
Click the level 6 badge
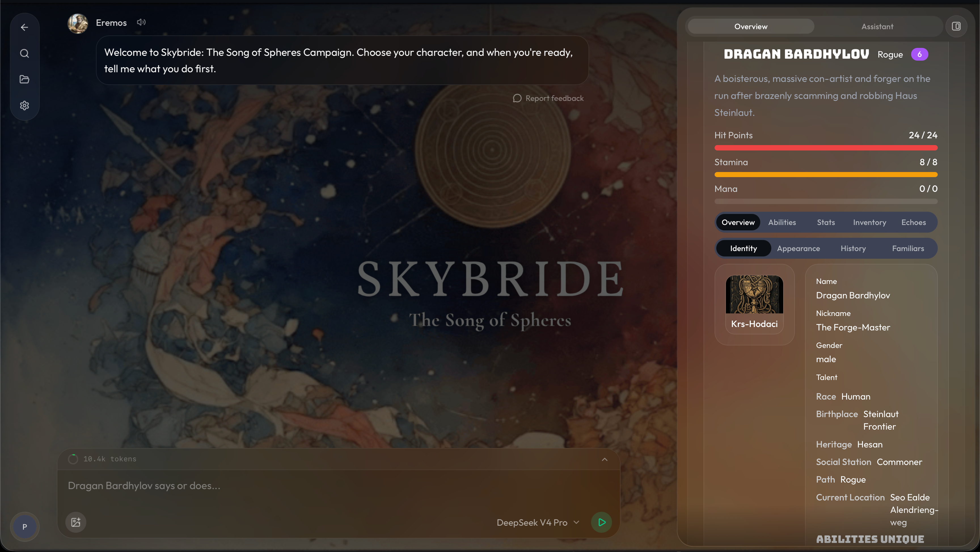click(x=919, y=54)
